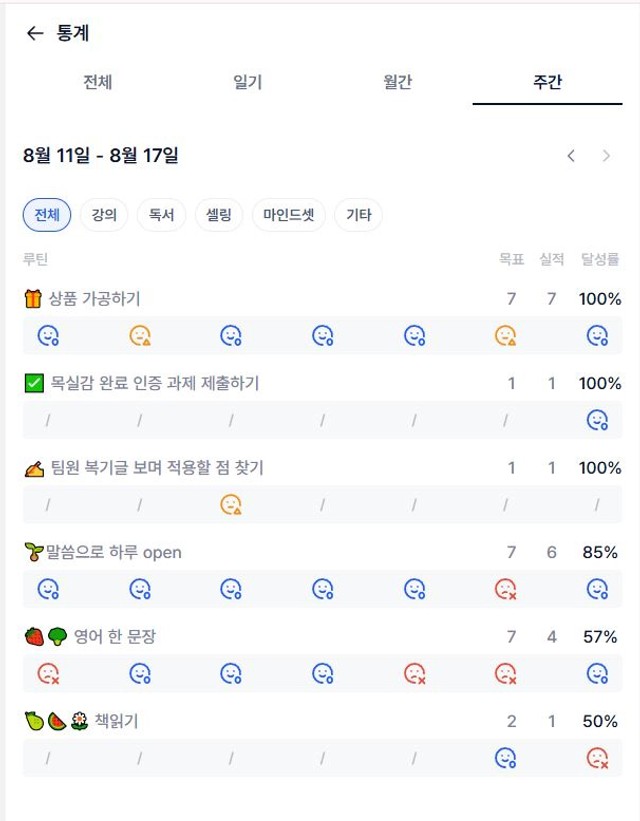Open the 전체 statistics tab
The width and height of the screenshot is (640, 821).
pos(98,82)
